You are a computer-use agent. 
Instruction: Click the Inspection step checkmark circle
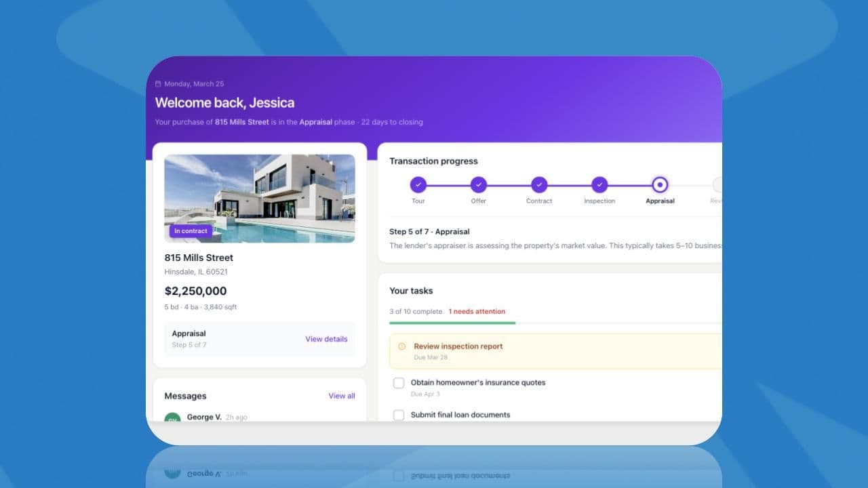(x=599, y=184)
